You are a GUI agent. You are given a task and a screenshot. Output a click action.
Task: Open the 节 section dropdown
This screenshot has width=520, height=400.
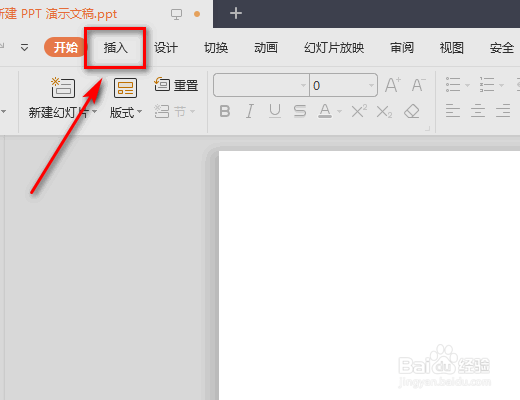point(175,112)
